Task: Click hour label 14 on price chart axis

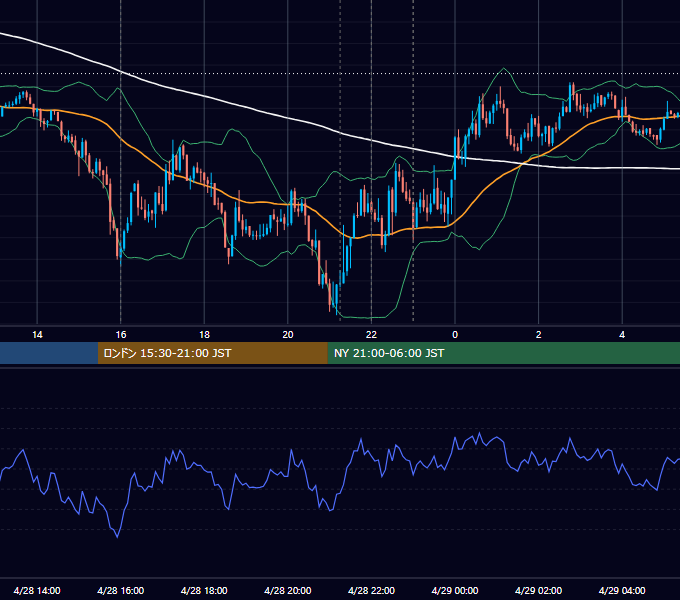Action: 37,334
